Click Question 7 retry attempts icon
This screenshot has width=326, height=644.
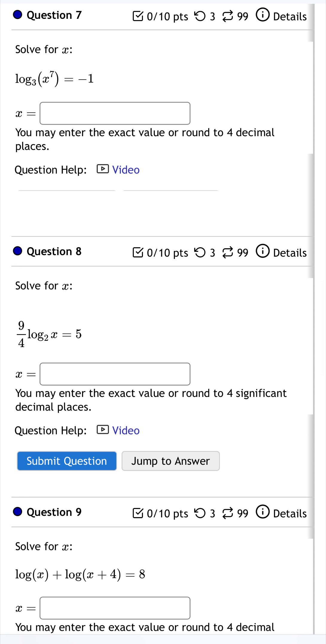pos(200,16)
